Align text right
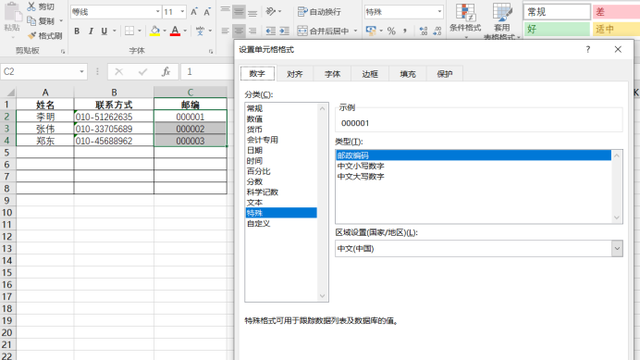640x360 pixels. click(x=253, y=31)
